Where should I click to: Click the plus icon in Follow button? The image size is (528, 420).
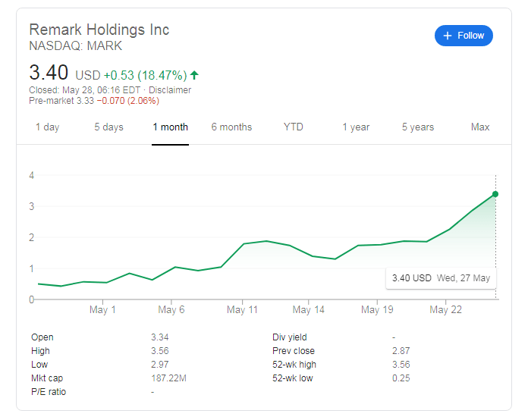pyautogui.click(x=448, y=36)
